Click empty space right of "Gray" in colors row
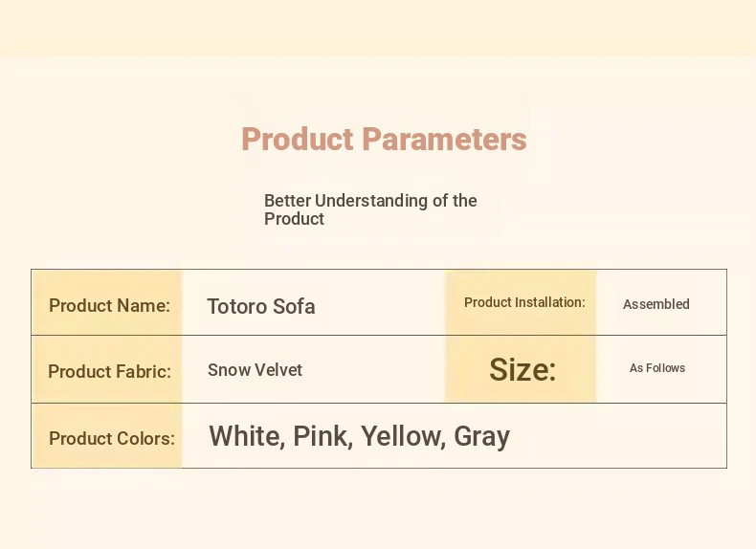Image resolution: width=756 pixels, height=549 pixels. (x=622, y=436)
